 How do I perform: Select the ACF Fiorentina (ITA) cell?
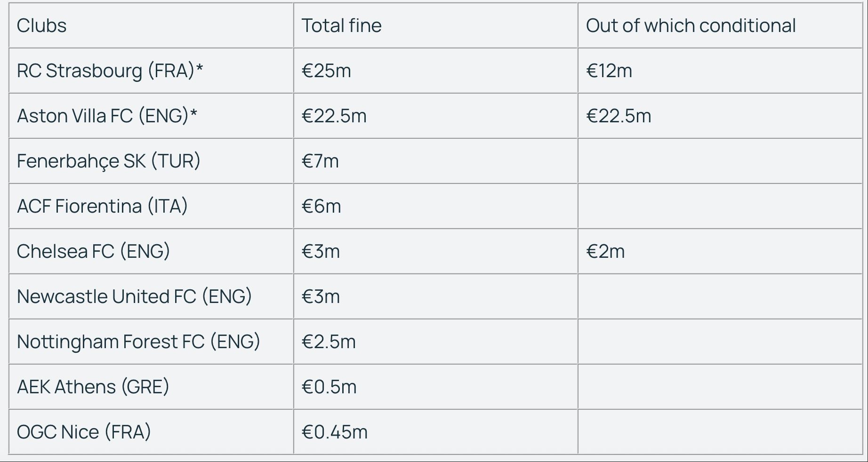coord(151,206)
